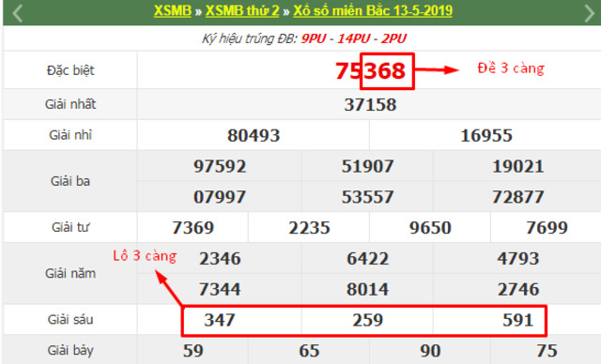Select Giải năm number 8014
This screenshot has height=364, width=601.
tap(367, 289)
